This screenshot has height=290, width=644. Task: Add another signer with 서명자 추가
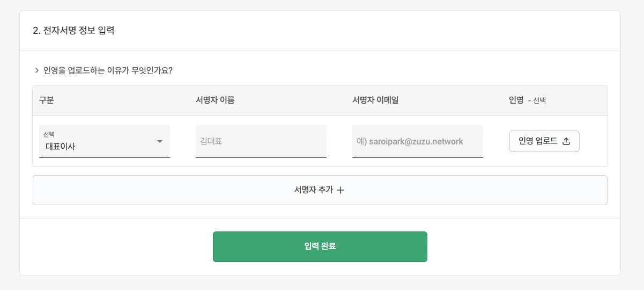point(320,190)
